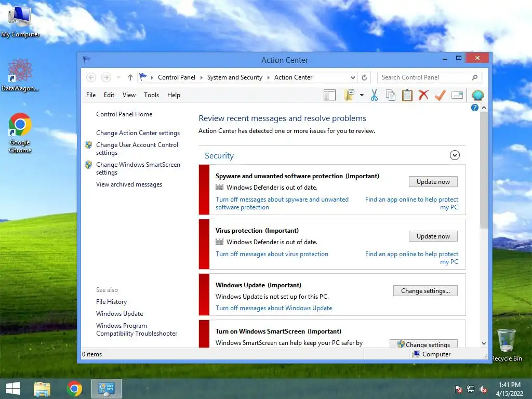Click the Forward navigation arrow

point(106,77)
